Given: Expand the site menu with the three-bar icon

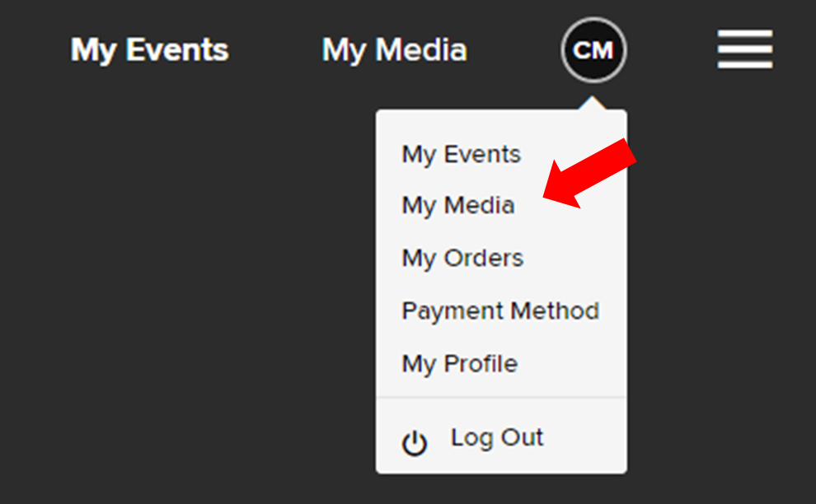Looking at the screenshot, I should click(745, 49).
